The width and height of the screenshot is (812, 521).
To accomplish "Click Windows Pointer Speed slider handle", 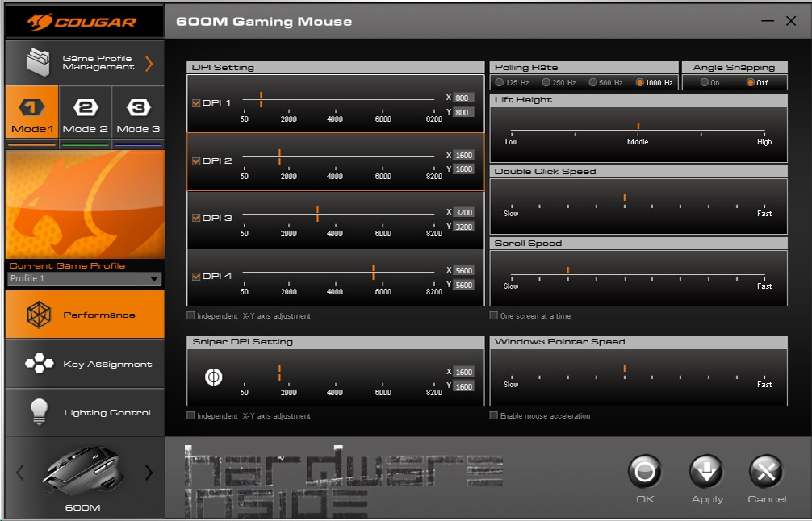I will [x=625, y=369].
